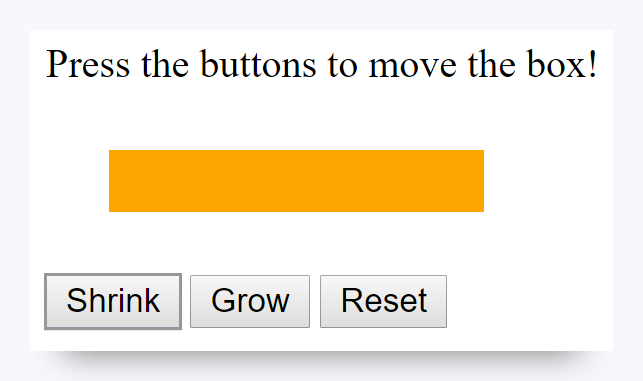Click the right end of the orange bar
This screenshot has width=643, height=381.
[481, 181]
